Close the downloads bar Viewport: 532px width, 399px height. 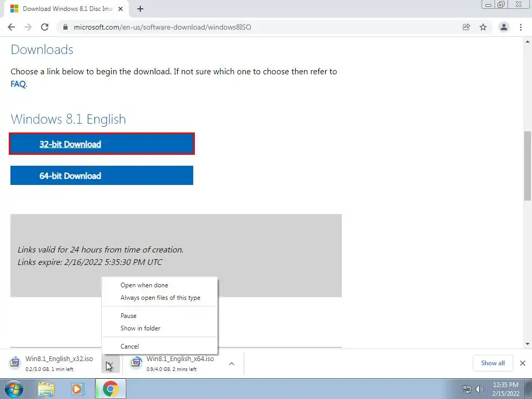pos(523,363)
